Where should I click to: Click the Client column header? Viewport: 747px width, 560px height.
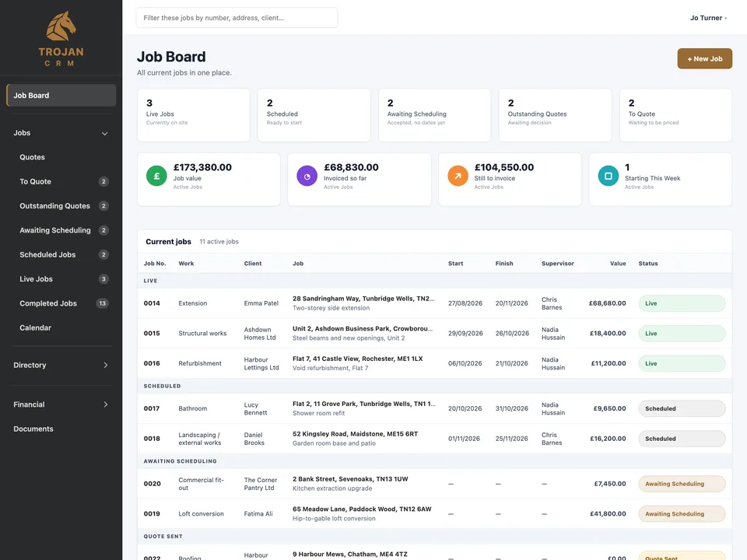252,264
